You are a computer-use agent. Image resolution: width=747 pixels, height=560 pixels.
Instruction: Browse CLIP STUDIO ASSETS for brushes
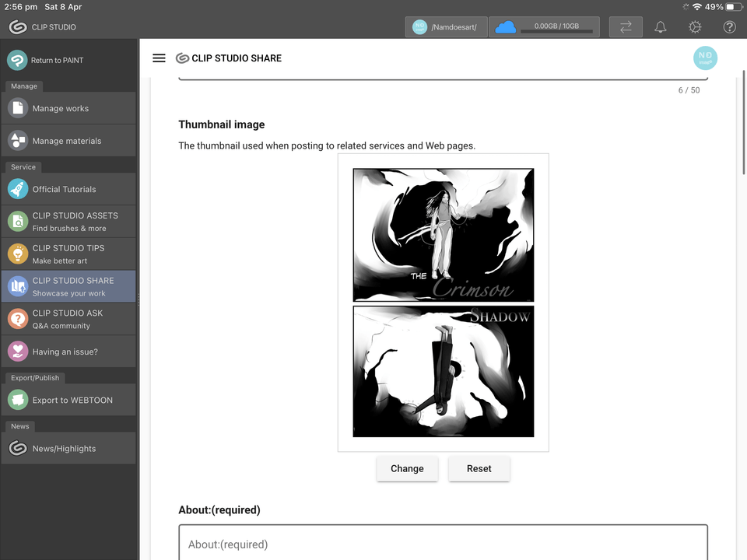(x=68, y=221)
